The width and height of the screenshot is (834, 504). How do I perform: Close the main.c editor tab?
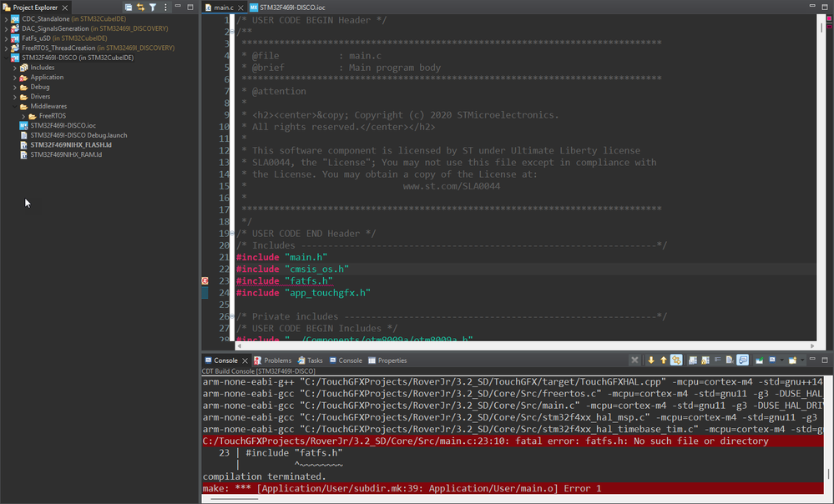pyautogui.click(x=240, y=8)
